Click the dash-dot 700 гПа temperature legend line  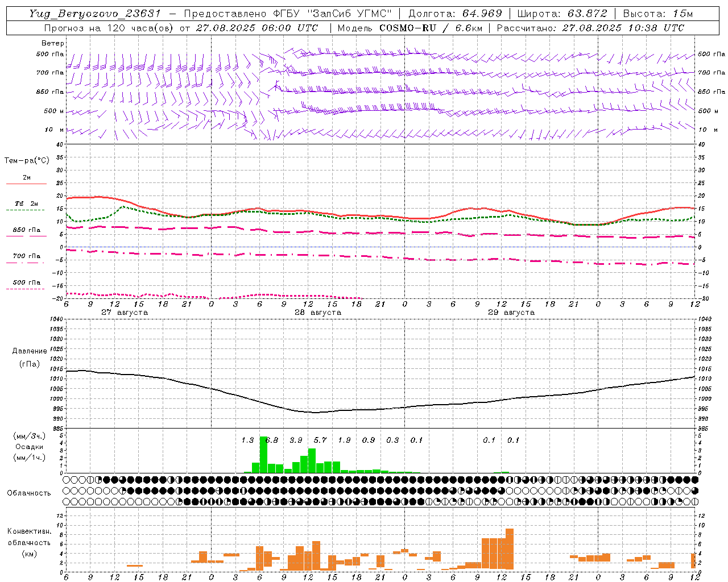[26, 262]
